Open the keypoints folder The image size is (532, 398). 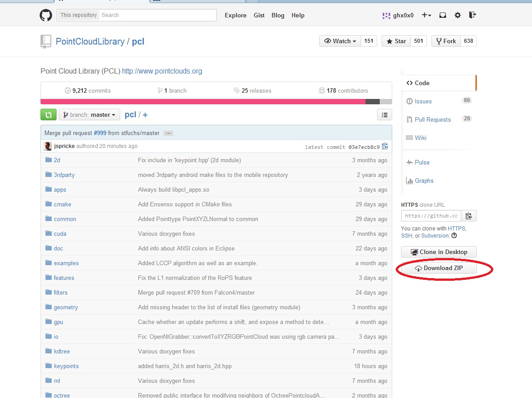(66, 366)
